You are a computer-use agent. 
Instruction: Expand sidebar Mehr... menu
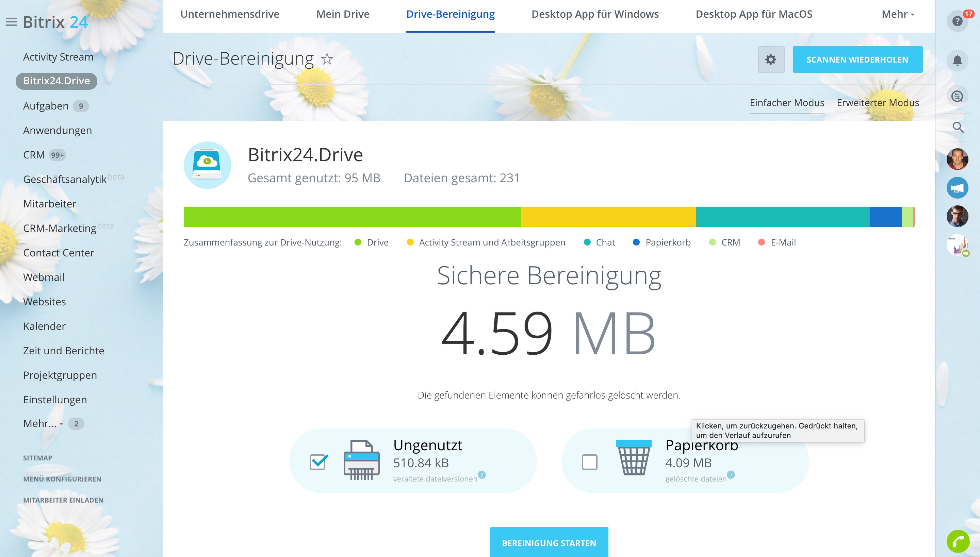pyautogui.click(x=43, y=423)
